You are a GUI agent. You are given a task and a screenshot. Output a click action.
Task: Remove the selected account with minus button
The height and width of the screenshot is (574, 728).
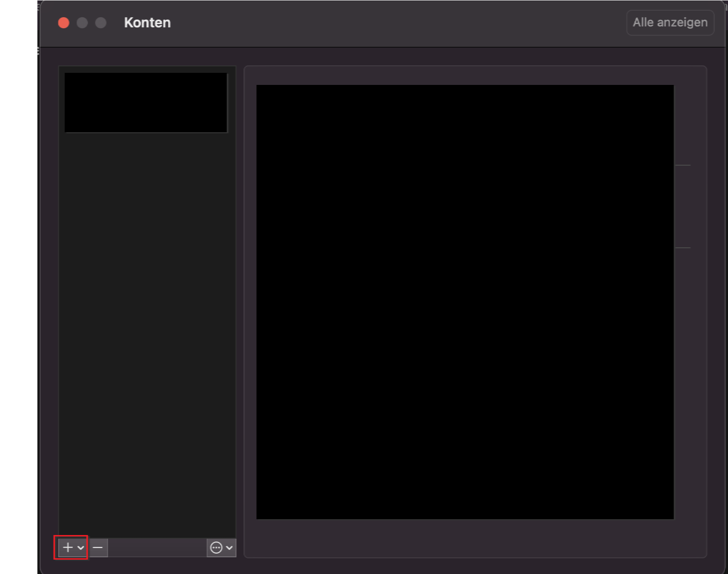[x=98, y=548]
